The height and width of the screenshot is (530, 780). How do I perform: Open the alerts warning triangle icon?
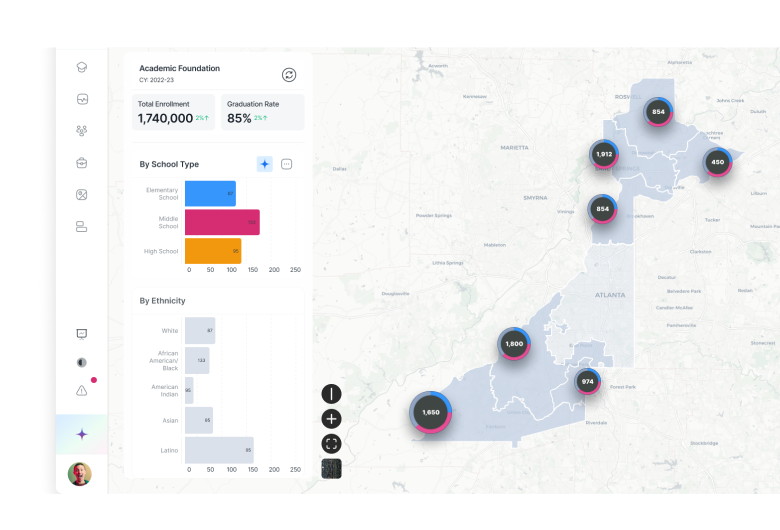pyautogui.click(x=81, y=390)
